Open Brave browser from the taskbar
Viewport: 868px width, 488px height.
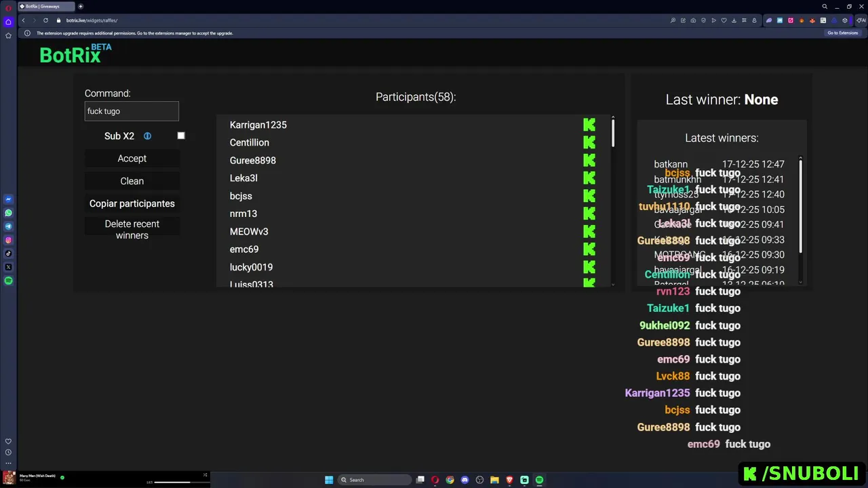pos(509,480)
